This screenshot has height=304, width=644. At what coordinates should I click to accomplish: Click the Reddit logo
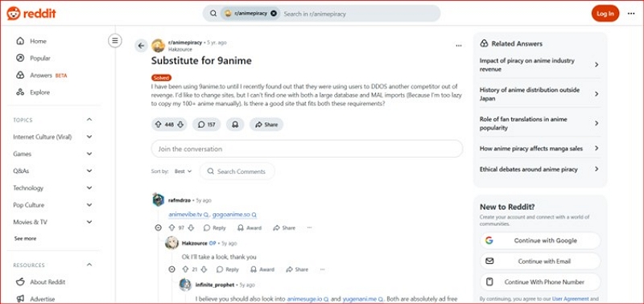(31, 13)
